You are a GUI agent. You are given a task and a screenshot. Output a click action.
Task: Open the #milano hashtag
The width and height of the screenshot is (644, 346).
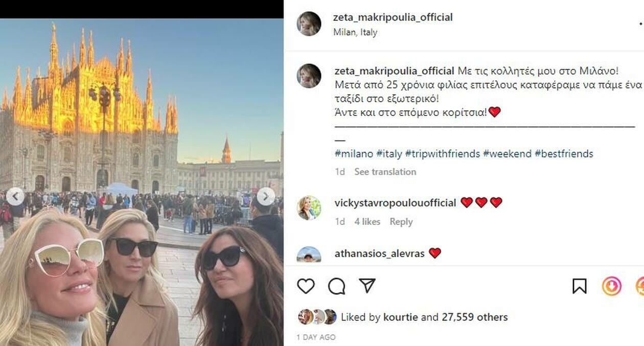pos(354,154)
